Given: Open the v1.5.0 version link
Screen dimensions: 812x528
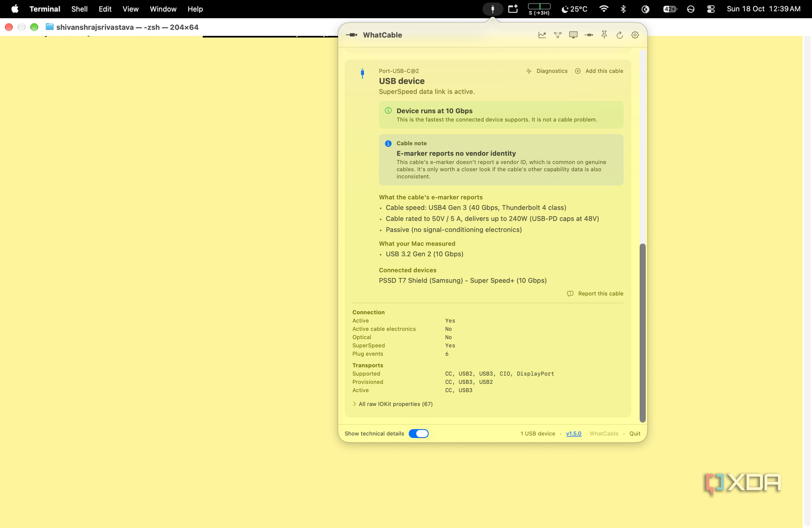Looking at the screenshot, I should tap(574, 434).
